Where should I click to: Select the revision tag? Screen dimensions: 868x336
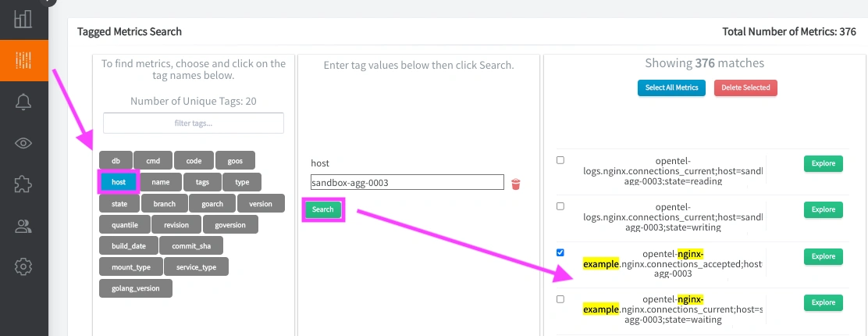pos(176,224)
